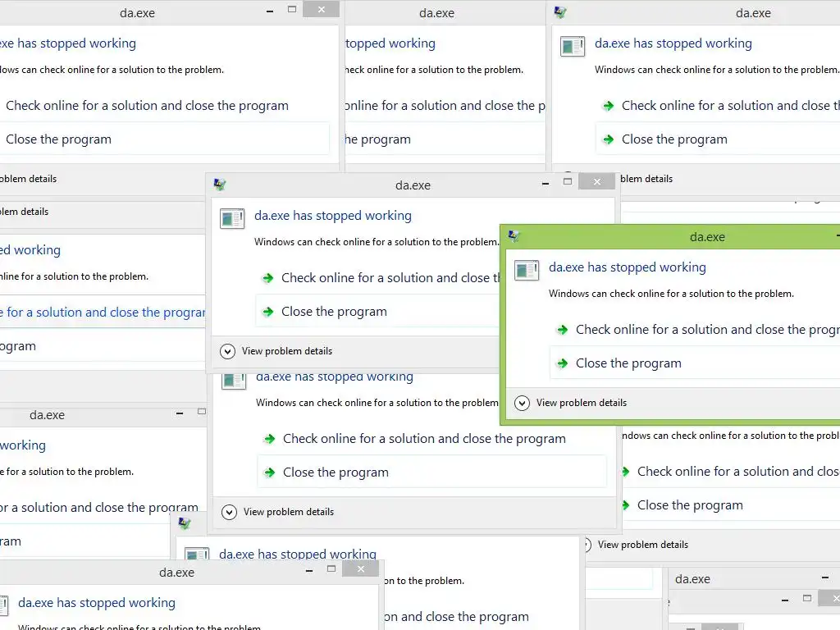Click the arrow beside 'Close the program' in the center dialog, left of the green one
Image resolution: width=840 pixels, height=630 pixels.
[267, 312]
